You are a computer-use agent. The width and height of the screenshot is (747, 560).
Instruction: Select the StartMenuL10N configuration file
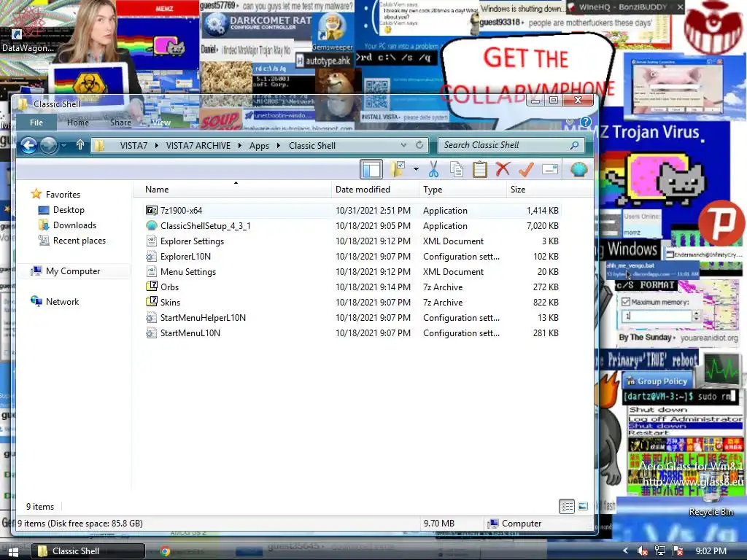point(352,332)
